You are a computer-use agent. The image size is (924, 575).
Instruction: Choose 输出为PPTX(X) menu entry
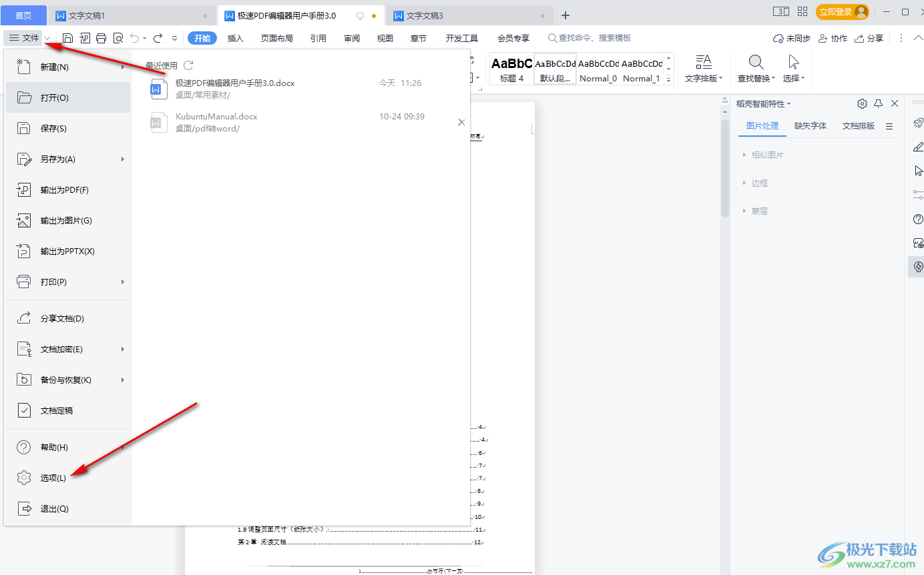point(68,251)
